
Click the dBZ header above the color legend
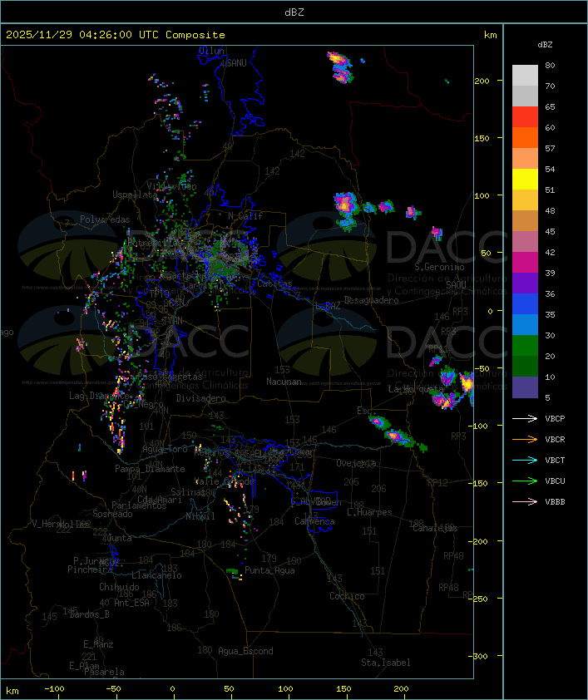545,45
